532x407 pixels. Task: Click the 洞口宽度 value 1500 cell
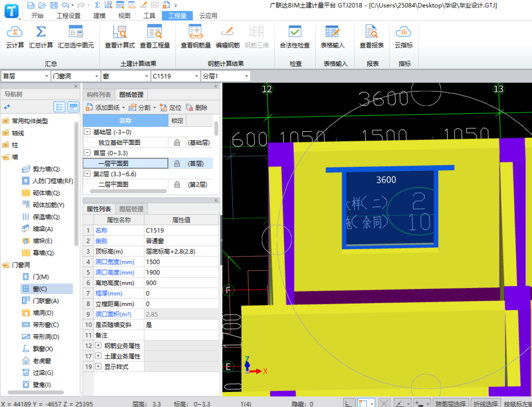[181, 262]
